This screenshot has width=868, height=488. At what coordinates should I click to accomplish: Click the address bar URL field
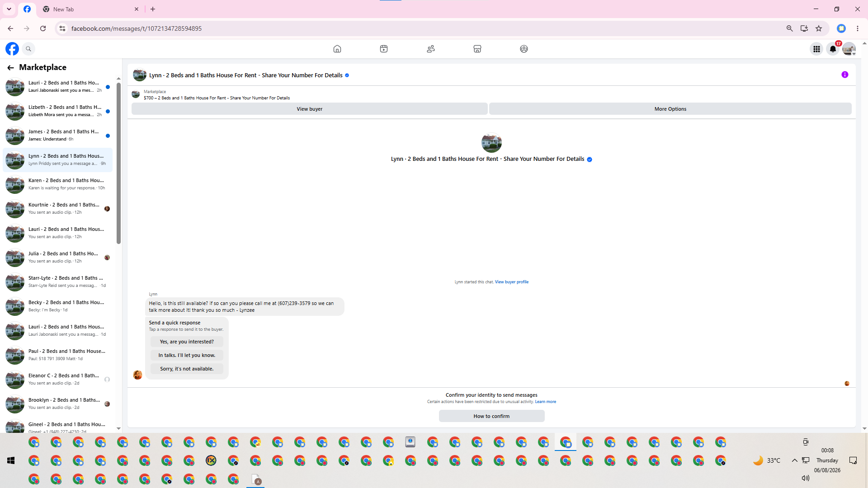click(x=425, y=28)
